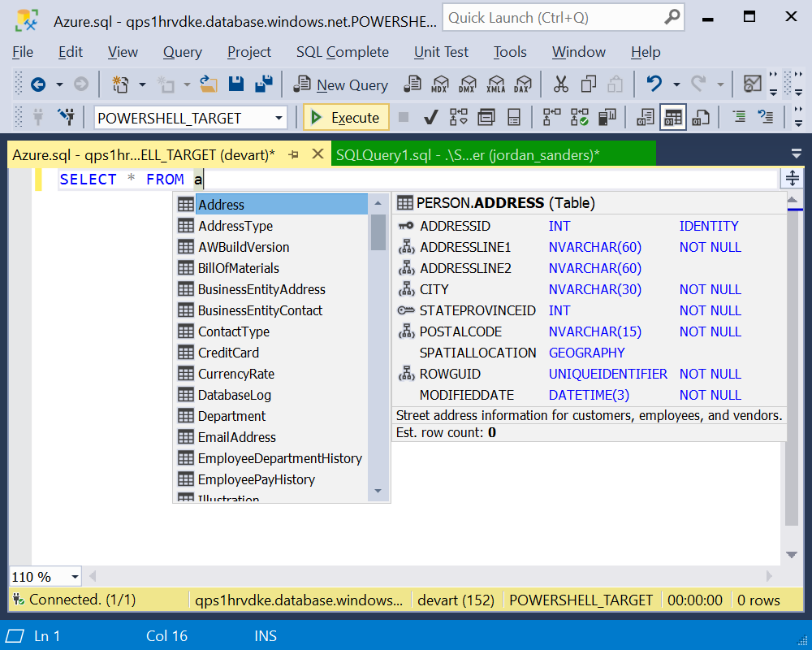Select AWBuildVersion suggestion
This screenshot has width=812, height=650.
(x=272, y=247)
